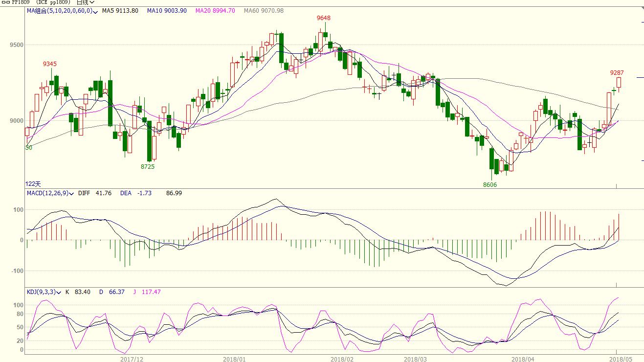Image resolution: width=644 pixels, height=362 pixels.
Task: Click the 9345 peak price label
Action: (x=49, y=64)
